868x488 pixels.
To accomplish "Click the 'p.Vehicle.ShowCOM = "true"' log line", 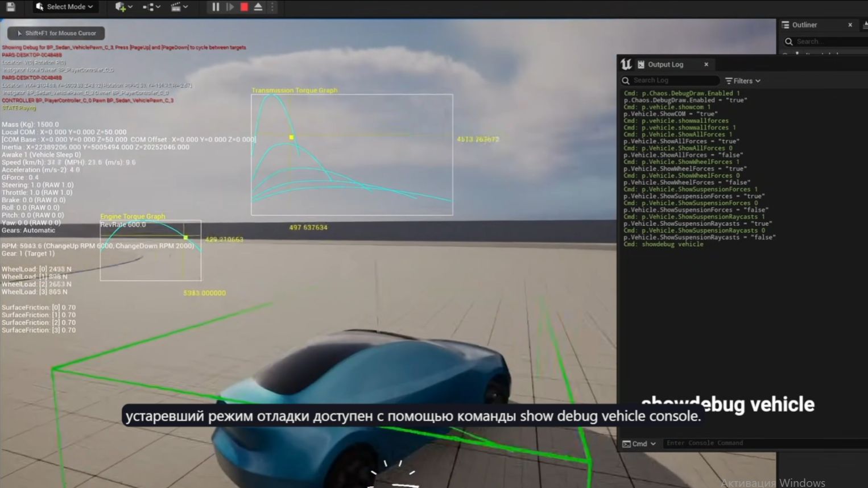I will (x=671, y=114).
